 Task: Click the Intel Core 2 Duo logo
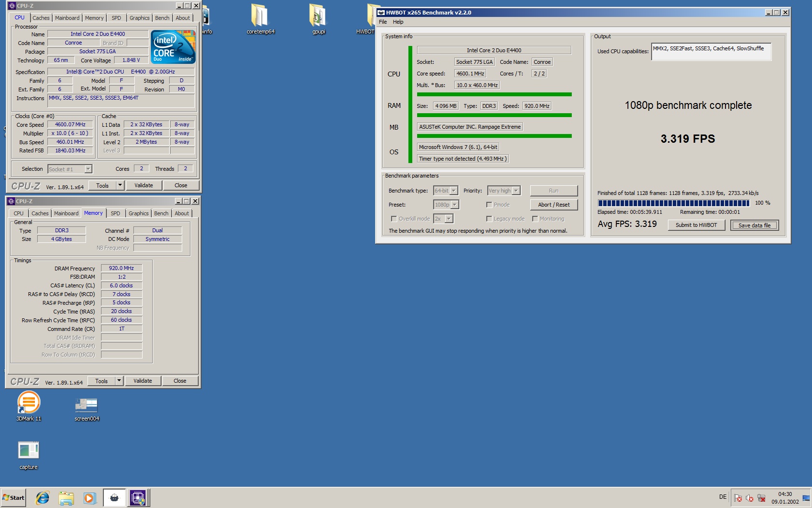pos(173,47)
